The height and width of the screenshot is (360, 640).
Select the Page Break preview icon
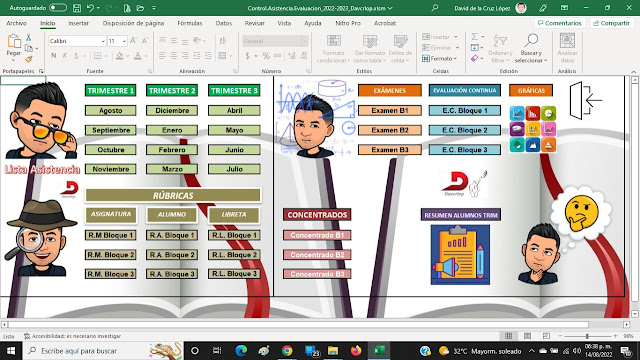pos(546,336)
